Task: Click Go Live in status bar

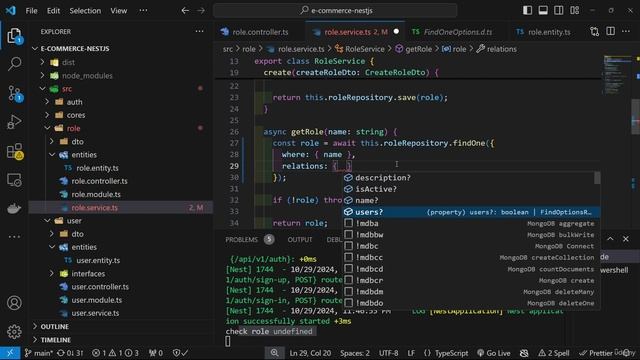Action: click(494, 353)
